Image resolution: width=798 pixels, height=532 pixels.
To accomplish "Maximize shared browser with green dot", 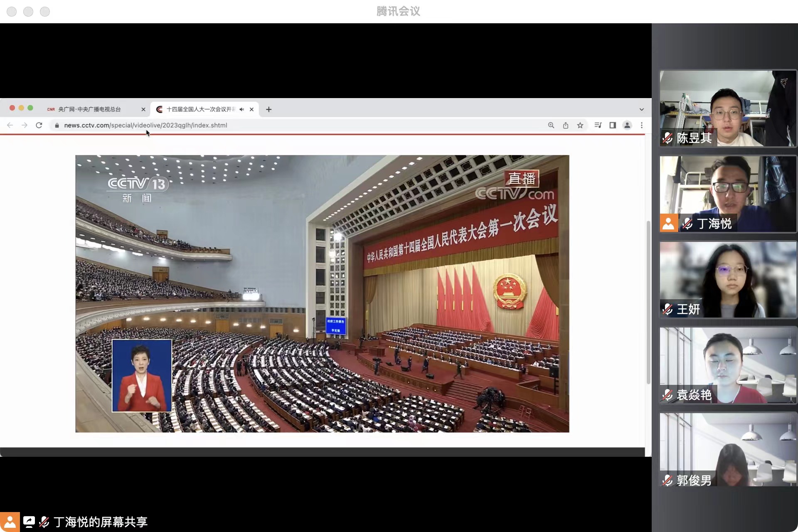I will pos(30,108).
